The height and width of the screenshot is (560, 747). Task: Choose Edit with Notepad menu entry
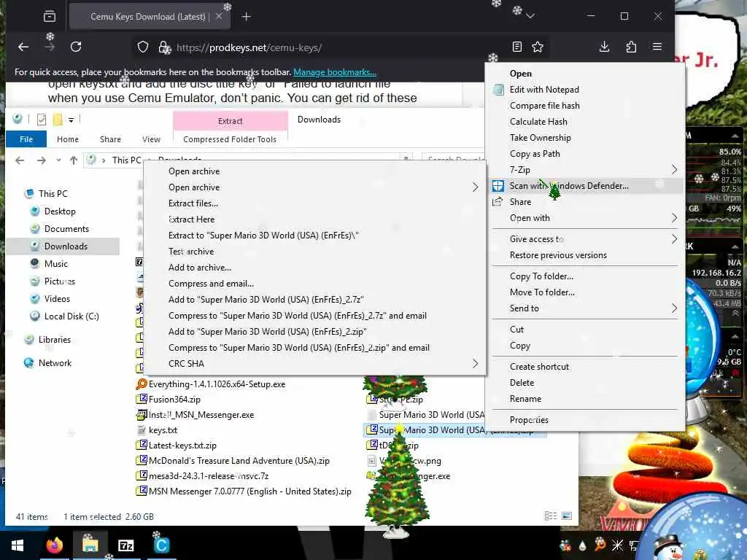tap(586, 90)
